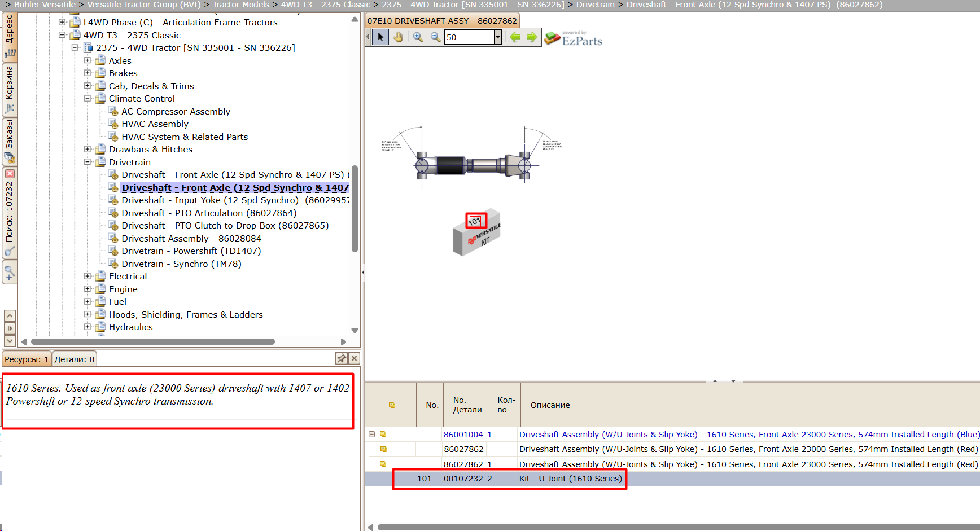Viewport: 980px width, 531px height.
Task: Add 86027862 quantity 1 row to cart
Action: click(x=383, y=464)
